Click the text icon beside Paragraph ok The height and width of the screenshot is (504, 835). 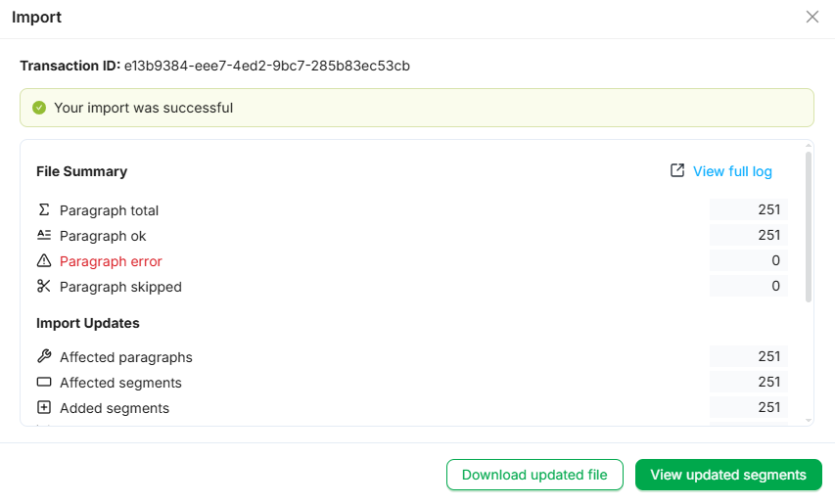click(43, 235)
